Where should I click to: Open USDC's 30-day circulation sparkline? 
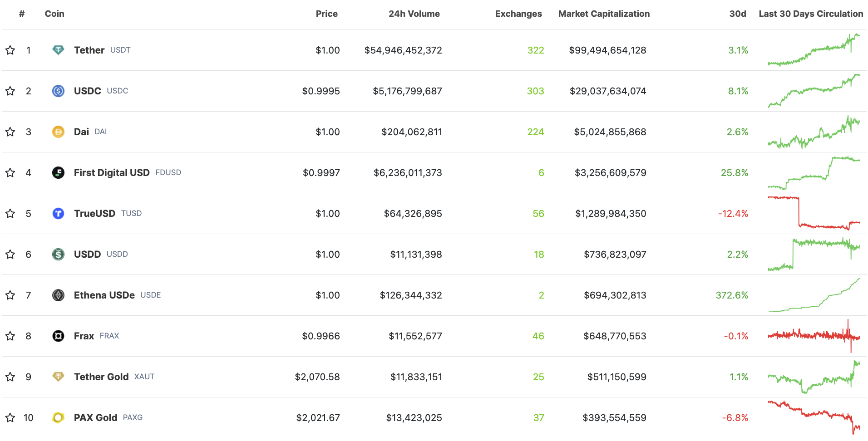[814, 91]
